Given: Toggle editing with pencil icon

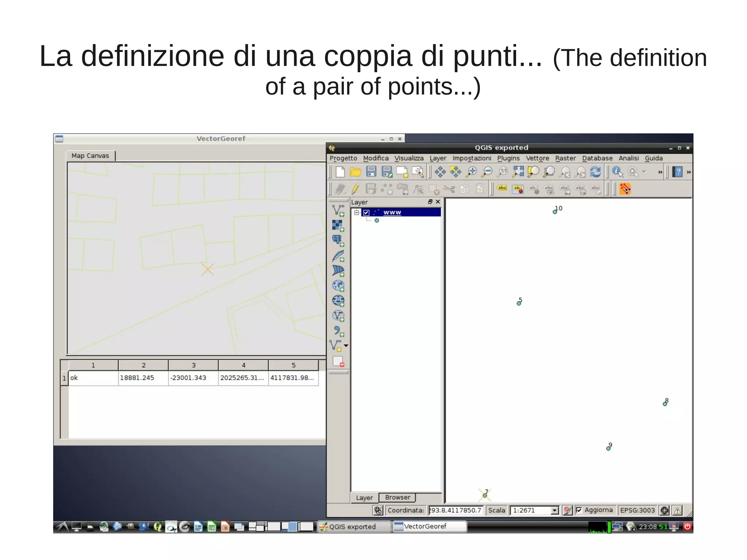Looking at the screenshot, I should coord(355,189).
